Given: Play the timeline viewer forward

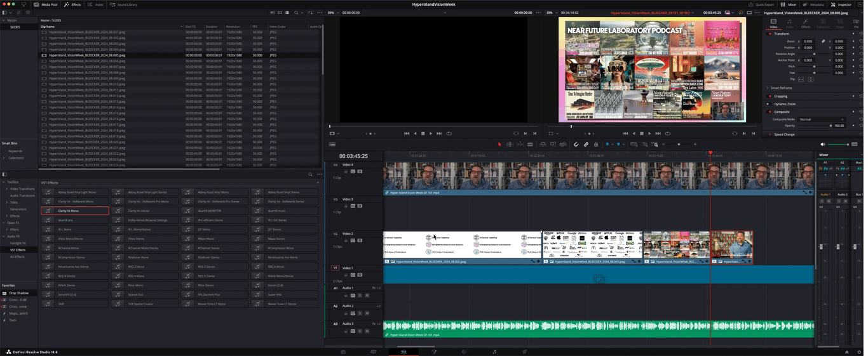Looking at the screenshot, I should coord(649,133).
